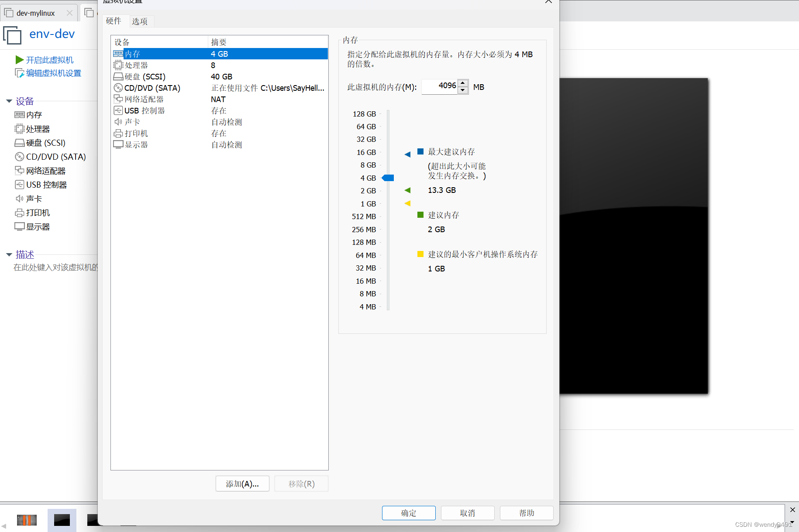This screenshot has height=532, width=799.
Task: Click the CD/DVD (SATA) disc icon in dialog
Action: pos(118,88)
